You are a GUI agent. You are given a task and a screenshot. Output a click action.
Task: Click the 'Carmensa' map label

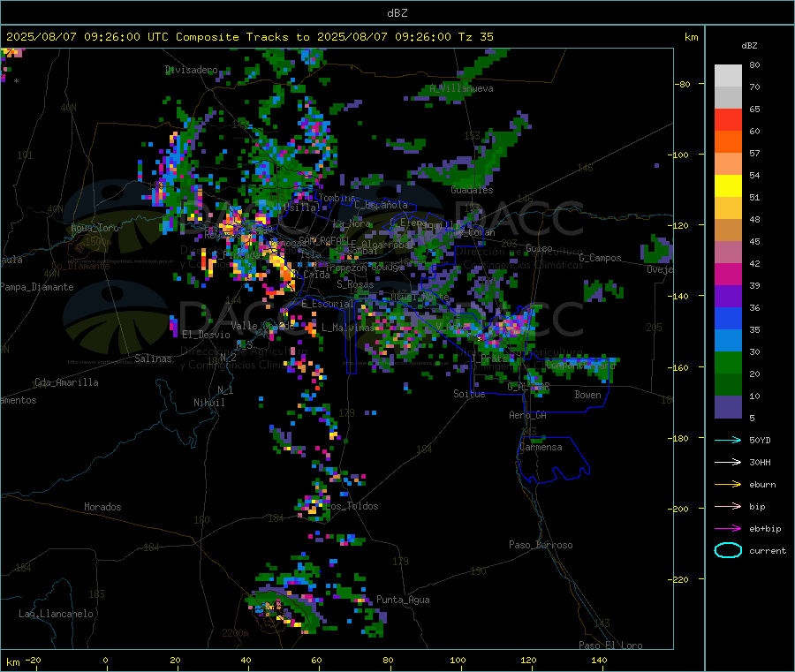click(541, 447)
